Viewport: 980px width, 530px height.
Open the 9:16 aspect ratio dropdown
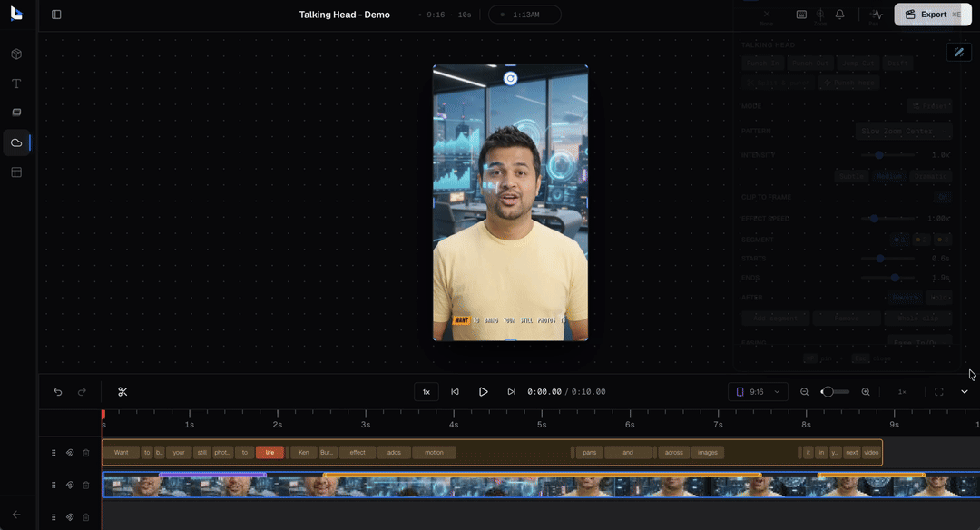pos(758,392)
